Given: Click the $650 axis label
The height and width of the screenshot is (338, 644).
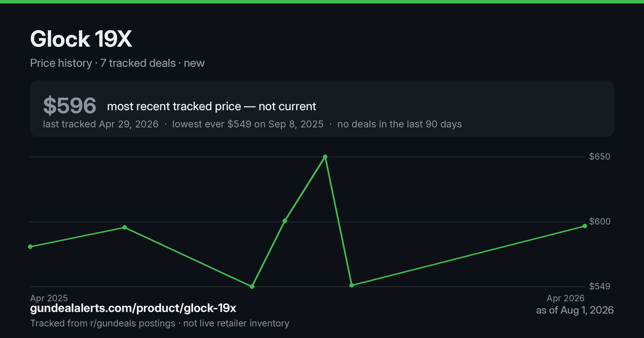Looking at the screenshot, I should 599,157.
